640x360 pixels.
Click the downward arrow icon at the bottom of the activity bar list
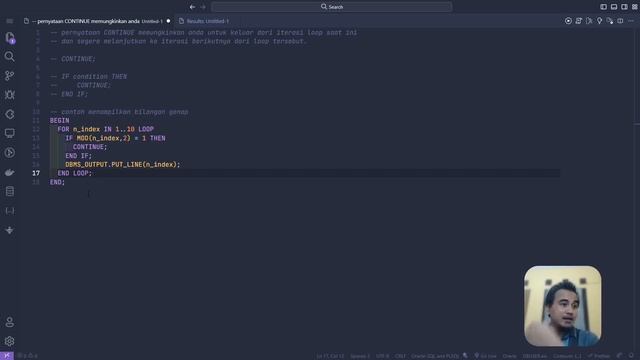tap(10, 230)
